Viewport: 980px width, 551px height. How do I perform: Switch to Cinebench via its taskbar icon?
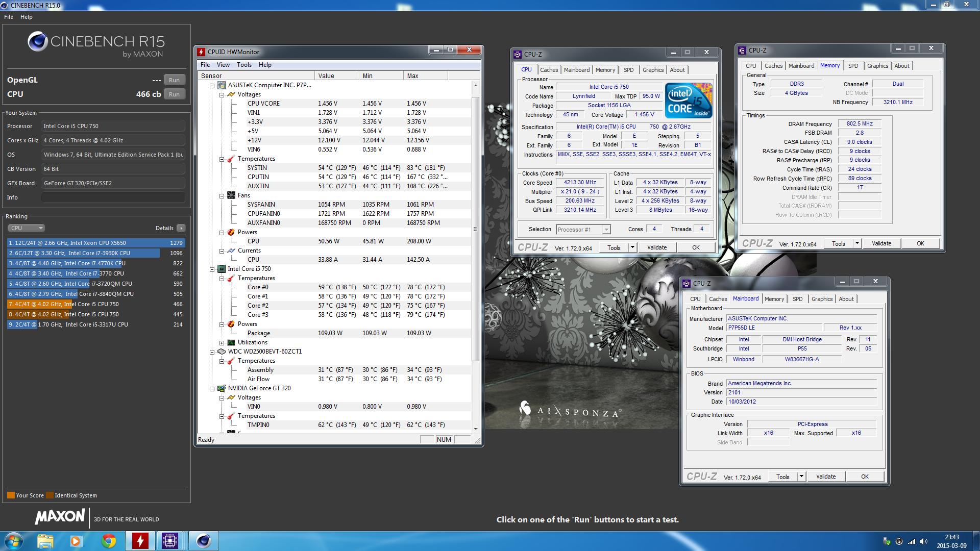click(x=203, y=541)
